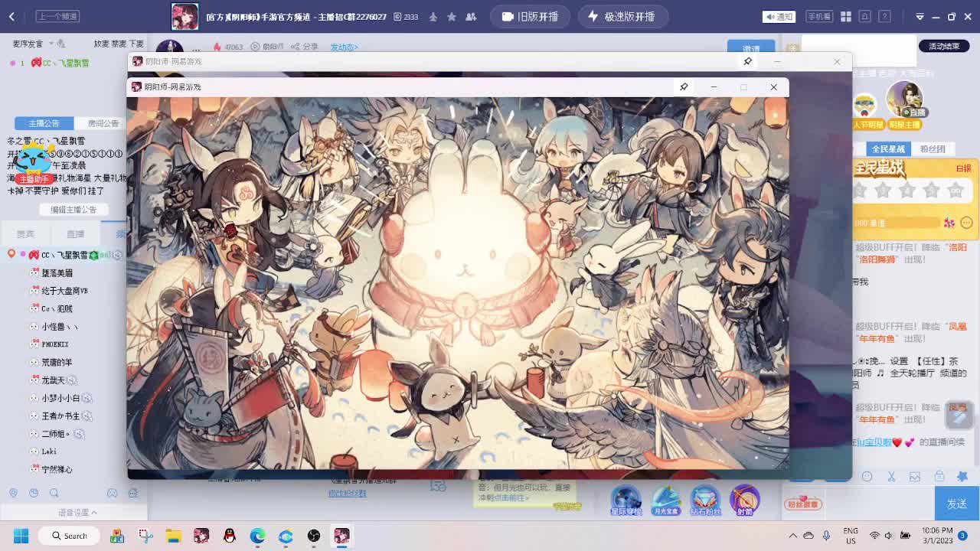Expand the 语音设置 voice settings panel
This screenshot has height=551, width=980.
tap(77, 513)
